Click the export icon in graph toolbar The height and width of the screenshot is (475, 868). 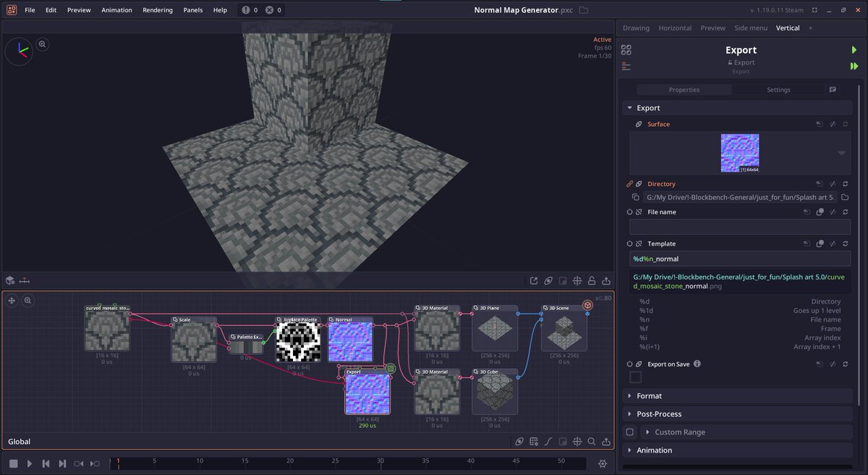(x=605, y=442)
